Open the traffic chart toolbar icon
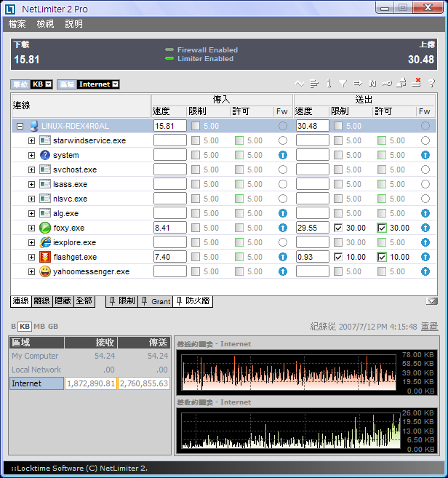The image size is (448, 478). point(300,83)
